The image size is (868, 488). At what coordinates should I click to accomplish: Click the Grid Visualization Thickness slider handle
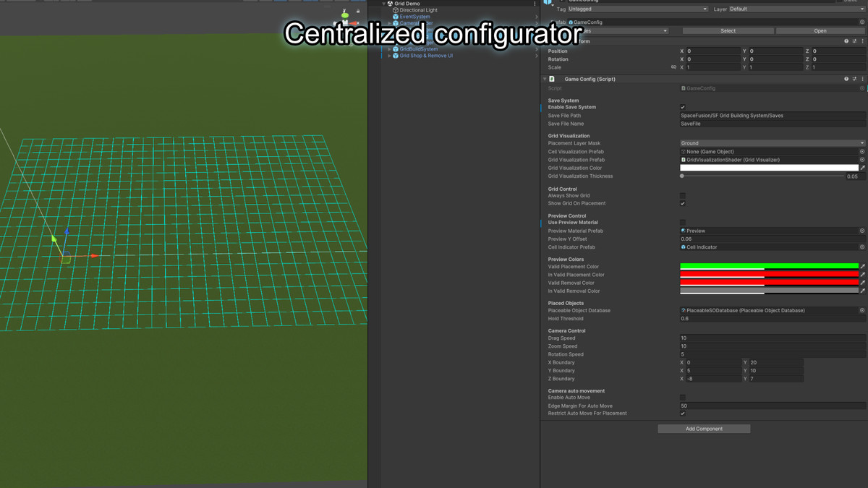(x=682, y=176)
